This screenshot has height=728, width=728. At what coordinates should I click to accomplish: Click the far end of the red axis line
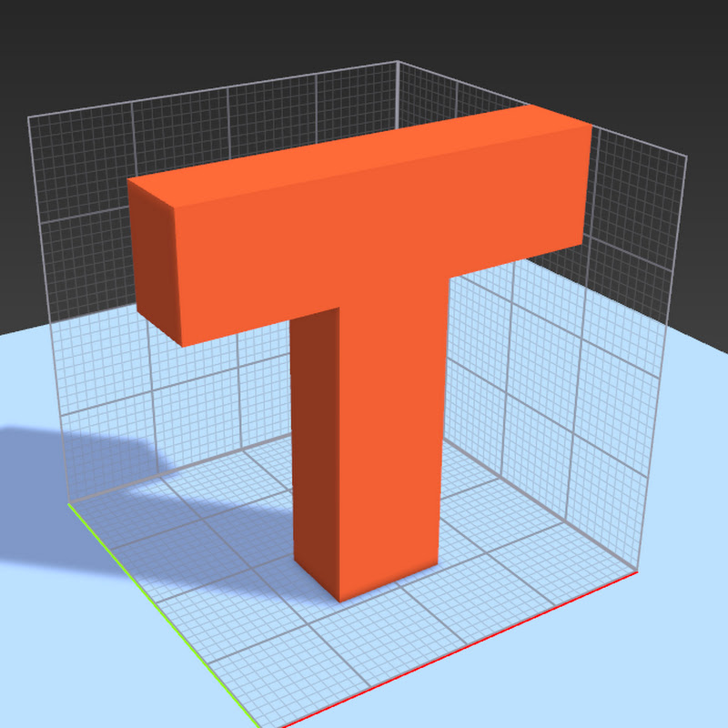634,574
